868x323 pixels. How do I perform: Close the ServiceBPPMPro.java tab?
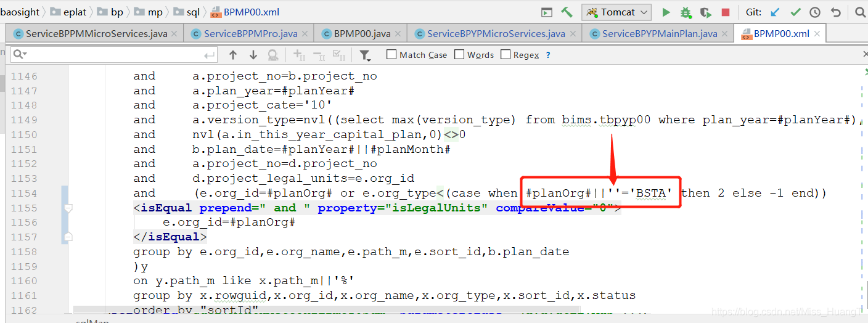click(x=305, y=35)
